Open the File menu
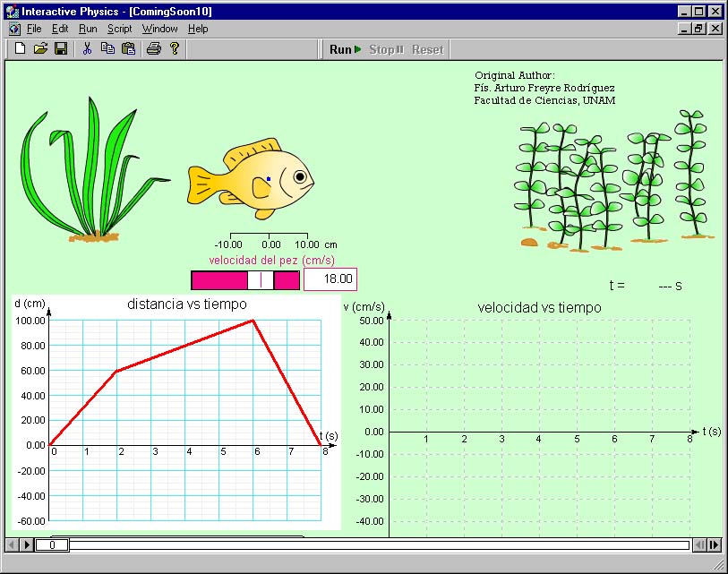 tap(34, 29)
